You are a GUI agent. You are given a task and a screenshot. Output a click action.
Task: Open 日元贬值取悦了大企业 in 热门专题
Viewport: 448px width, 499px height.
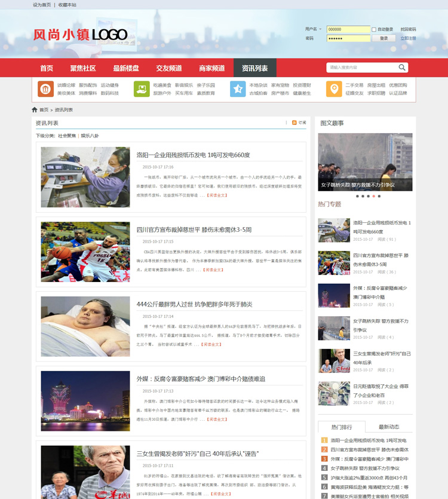[x=381, y=391]
